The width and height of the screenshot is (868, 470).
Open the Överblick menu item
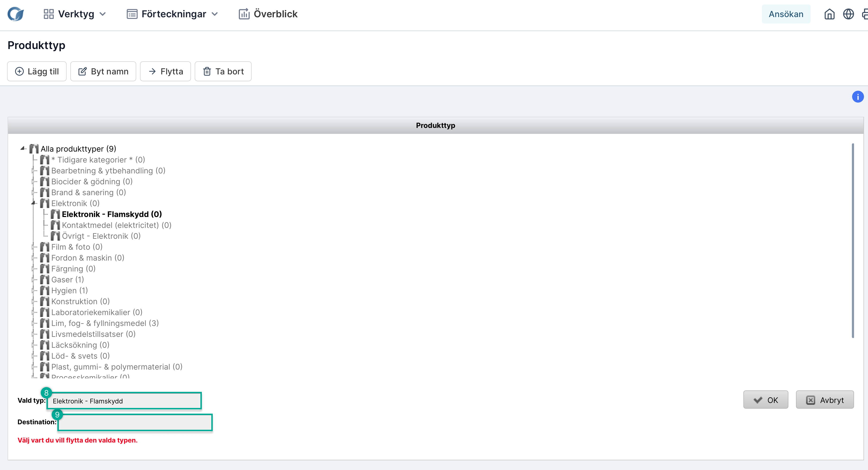pyautogui.click(x=268, y=14)
